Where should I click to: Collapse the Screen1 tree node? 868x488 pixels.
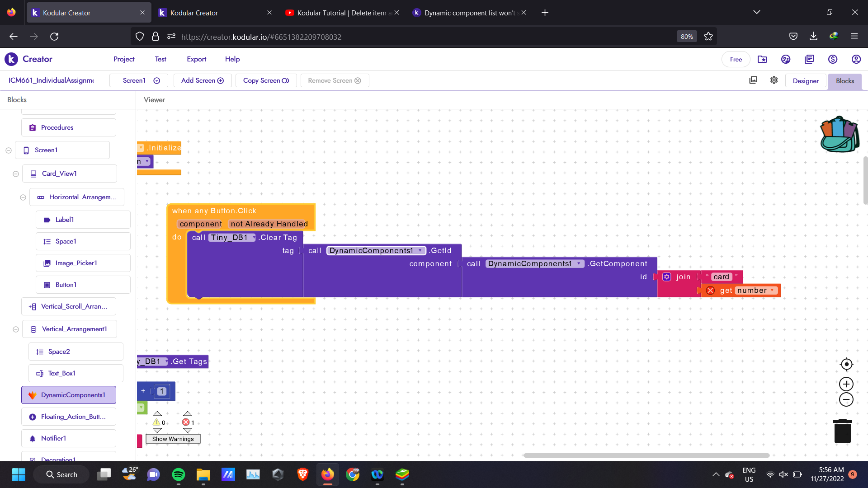pyautogui.click(x=9, y=150)
